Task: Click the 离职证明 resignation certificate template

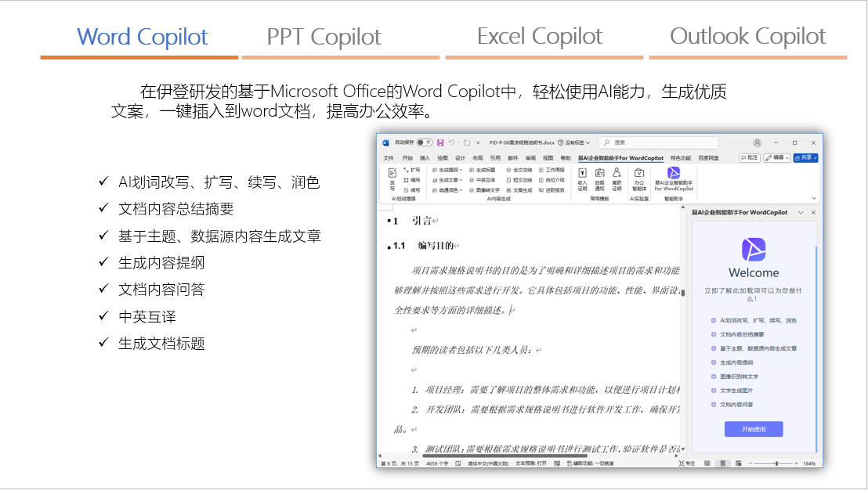Action: [x=617, y=179]
